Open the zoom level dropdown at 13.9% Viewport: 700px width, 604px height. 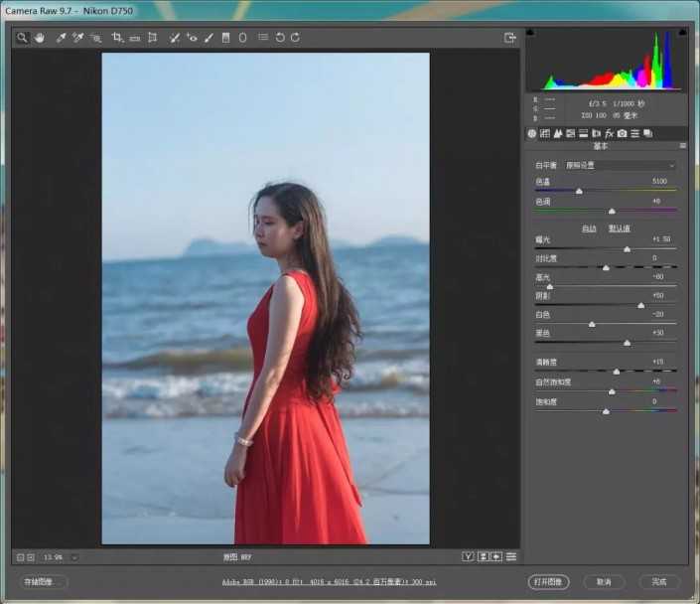[74, 556]
